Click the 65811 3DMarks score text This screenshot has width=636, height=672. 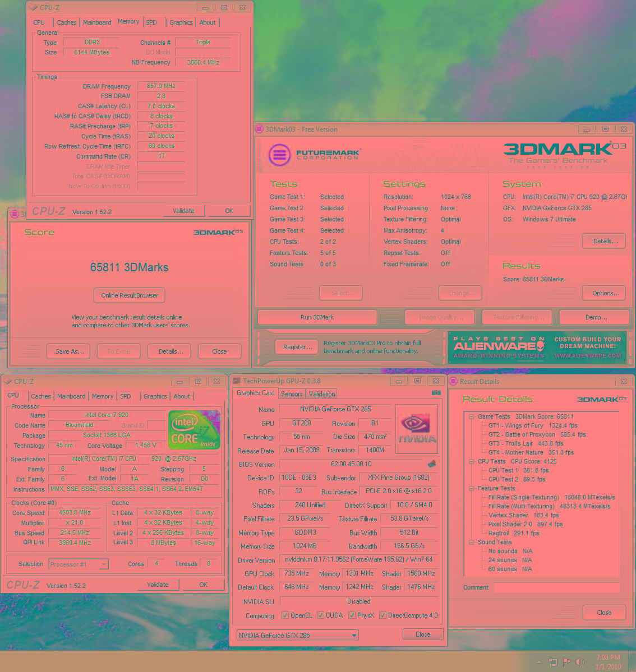point(129,267)
